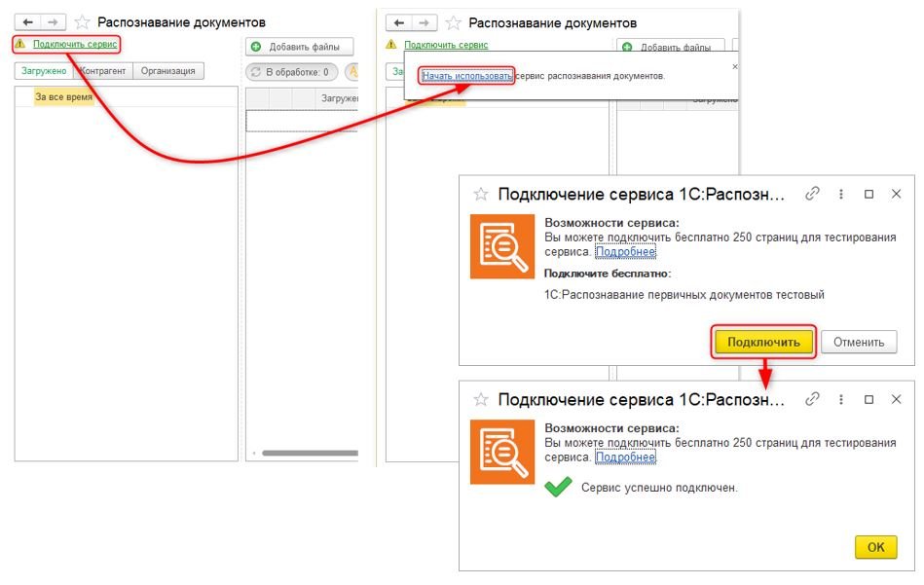Confirm with the yellow OK button
This screenshot has width=924, height=585.
875,547
